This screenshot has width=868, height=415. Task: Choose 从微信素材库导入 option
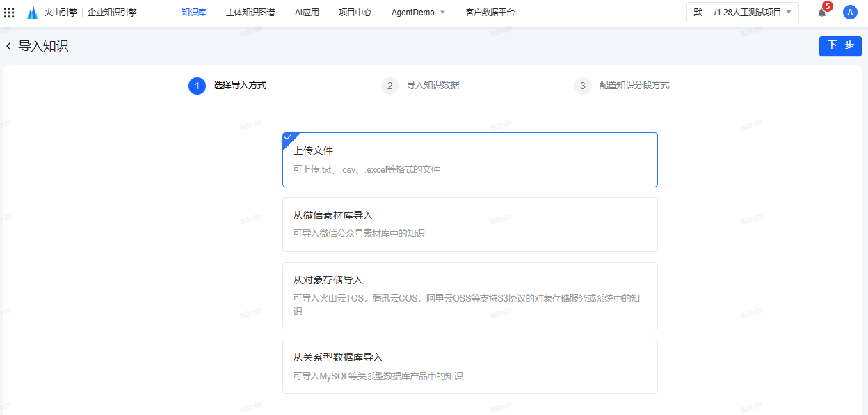(x=470, y=224)
